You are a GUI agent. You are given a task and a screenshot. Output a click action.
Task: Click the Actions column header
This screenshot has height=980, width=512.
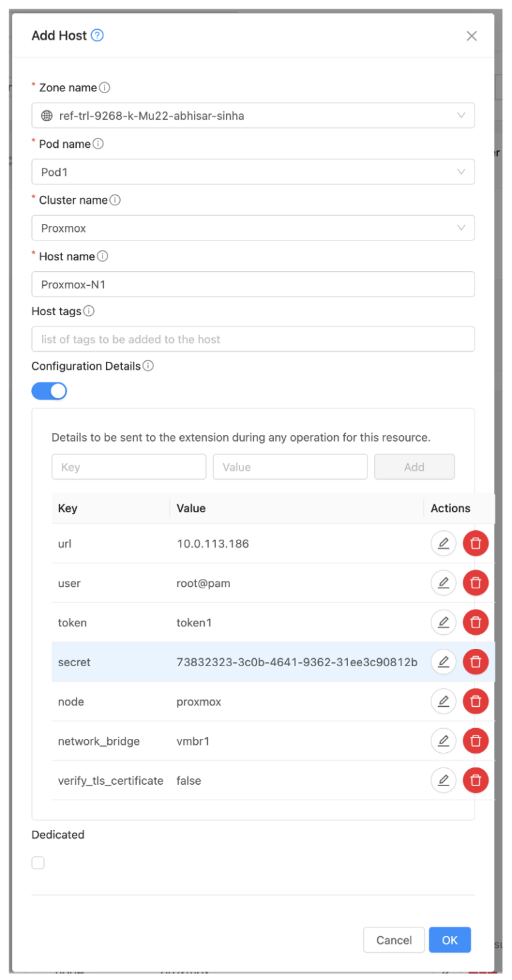click(x=459, y=508)
